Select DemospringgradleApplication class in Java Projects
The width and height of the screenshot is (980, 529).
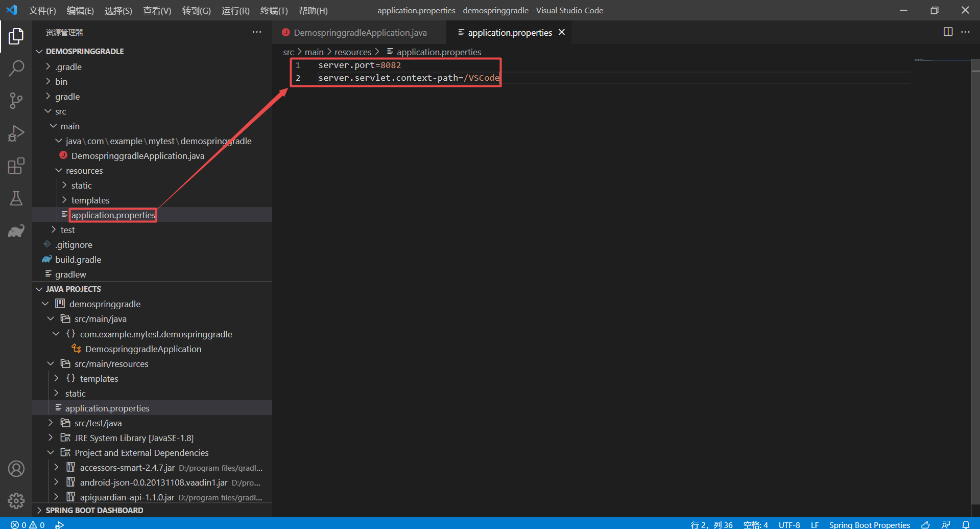(x=152, y=349)
